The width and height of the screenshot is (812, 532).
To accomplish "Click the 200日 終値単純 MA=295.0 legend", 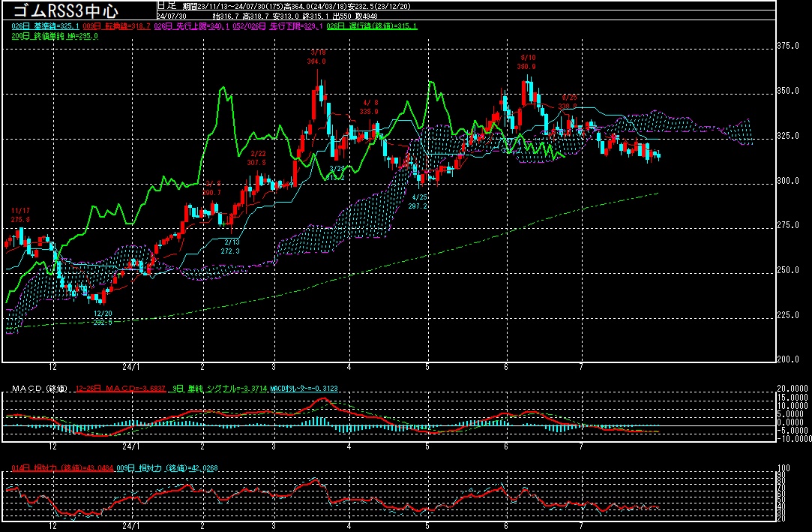I will click(x=55, y=36).
